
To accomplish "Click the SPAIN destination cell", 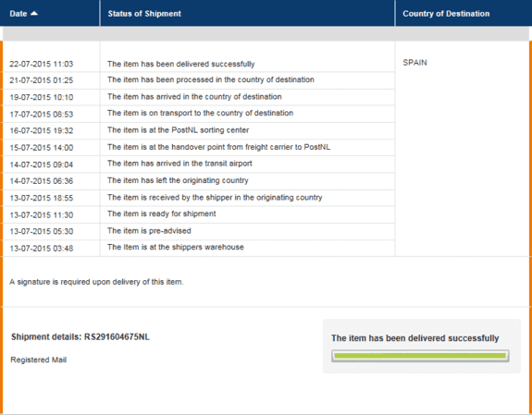I will pyautogui.click(x=414, y=63).
